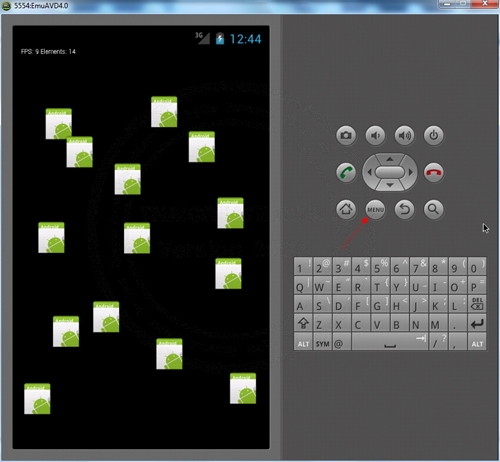Image resolution: width=500 pixels, height=462 pixels.
Task: Click the D-pad left arrow
Action: [369, 172]
